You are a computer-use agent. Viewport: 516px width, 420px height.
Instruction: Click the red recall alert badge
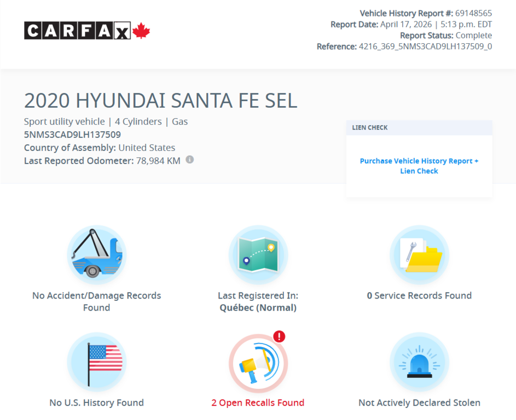tap(280, 336)
